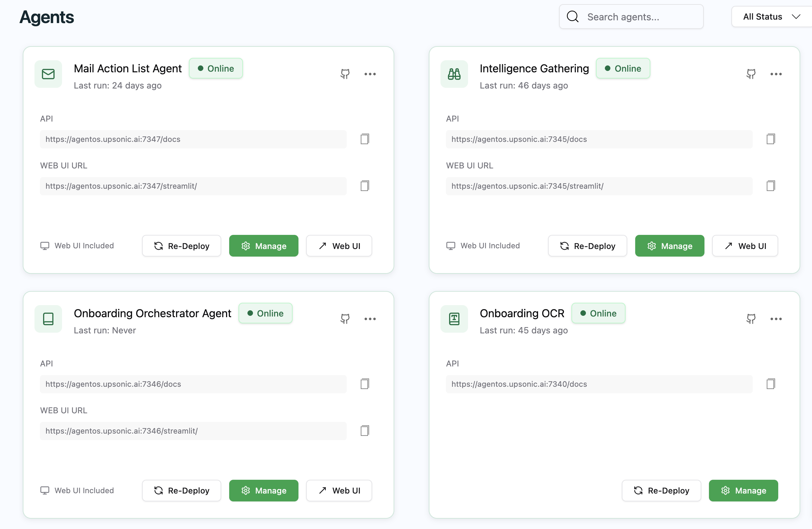
Task: Copy Onboarding OCR API docs URL
Action: [x=771, y=384]
